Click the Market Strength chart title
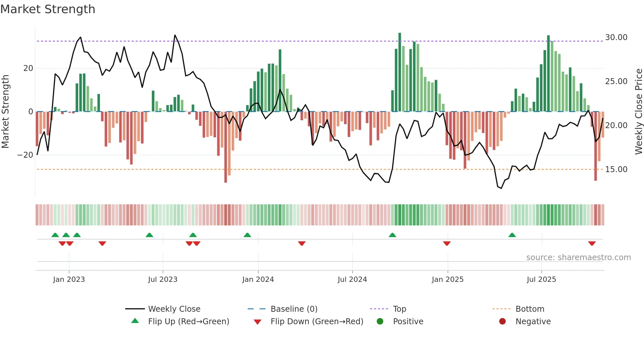 pyautogui.click(x=48, y=9)
